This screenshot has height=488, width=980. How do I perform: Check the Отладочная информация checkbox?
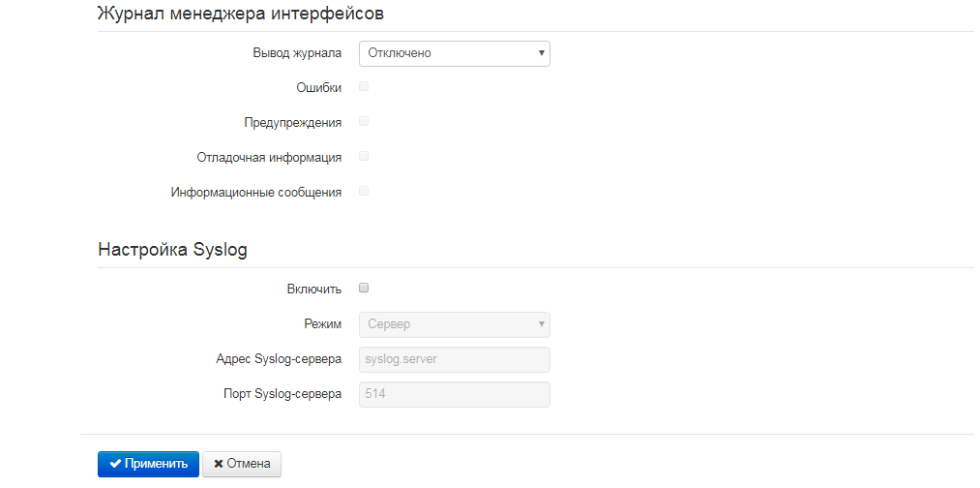click(x=364, y=157)
